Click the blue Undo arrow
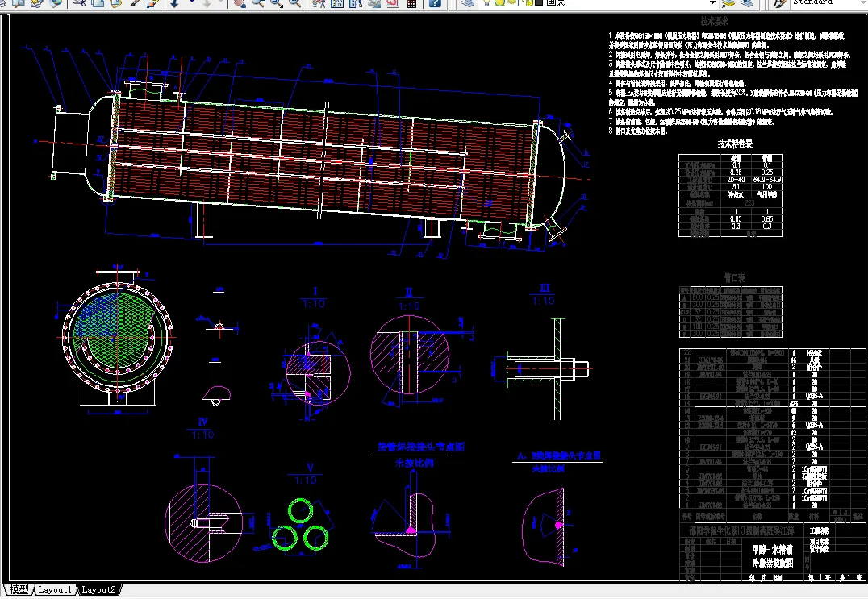Image resolution: width=868 pixels, height=599 pixels. point(175,2)
